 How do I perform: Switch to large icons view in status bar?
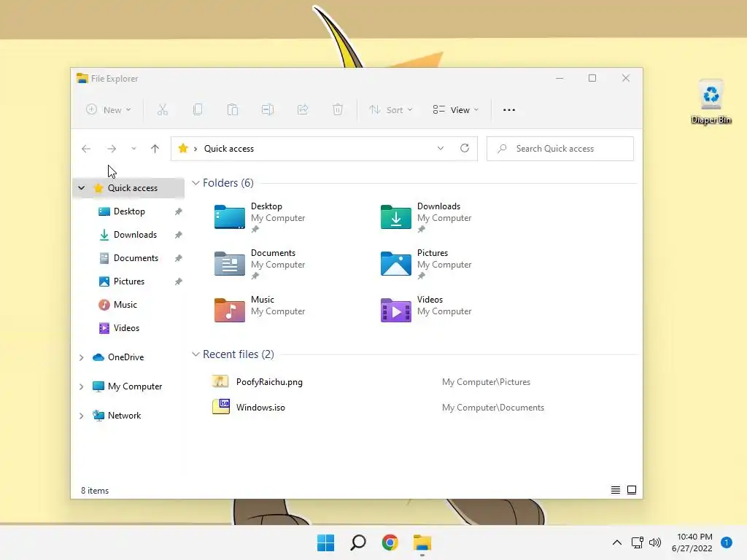(632, 490)
